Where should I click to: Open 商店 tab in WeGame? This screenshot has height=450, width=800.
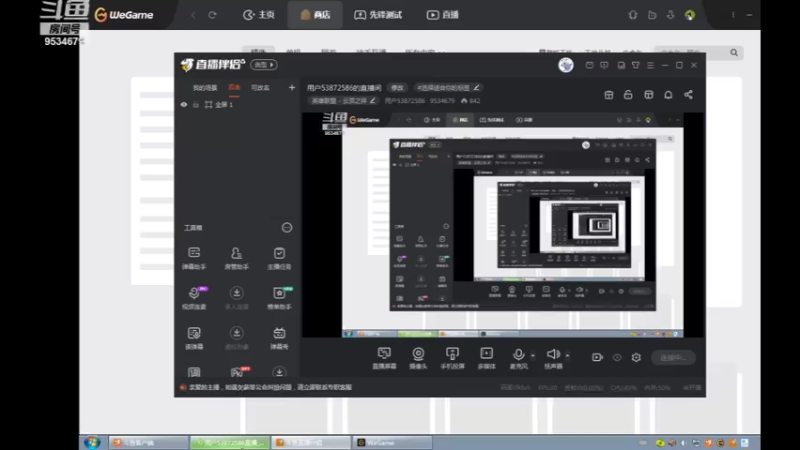tap(315, 15)
